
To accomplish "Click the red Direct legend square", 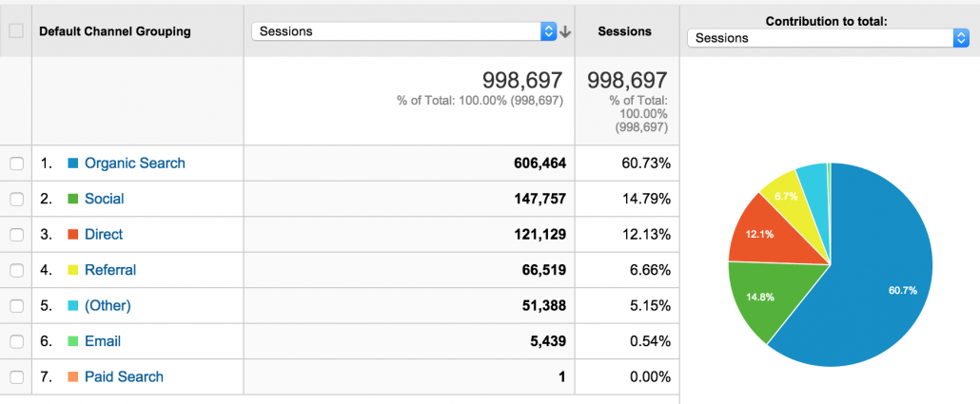I will 72,235.
